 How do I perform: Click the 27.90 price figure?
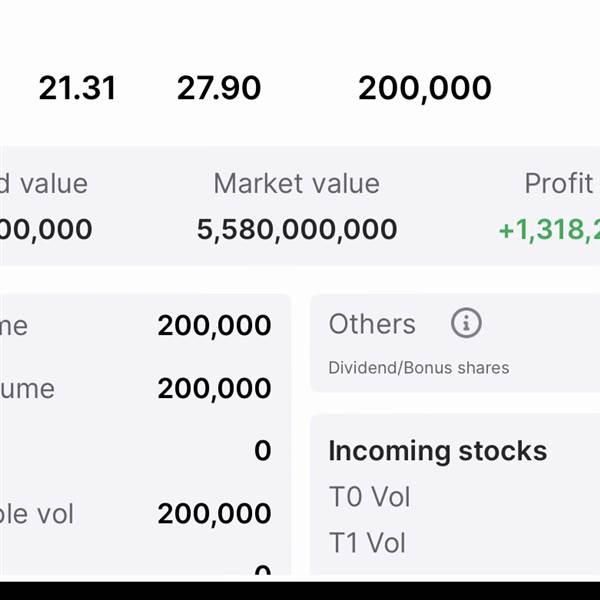(219, 88)
